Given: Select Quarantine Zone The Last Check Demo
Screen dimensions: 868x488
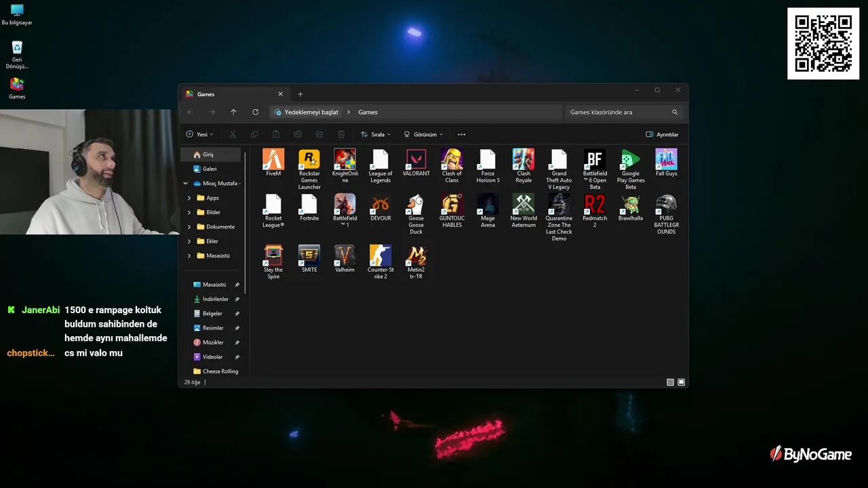Looking at the screenshot, I should (x=559, y=218).
